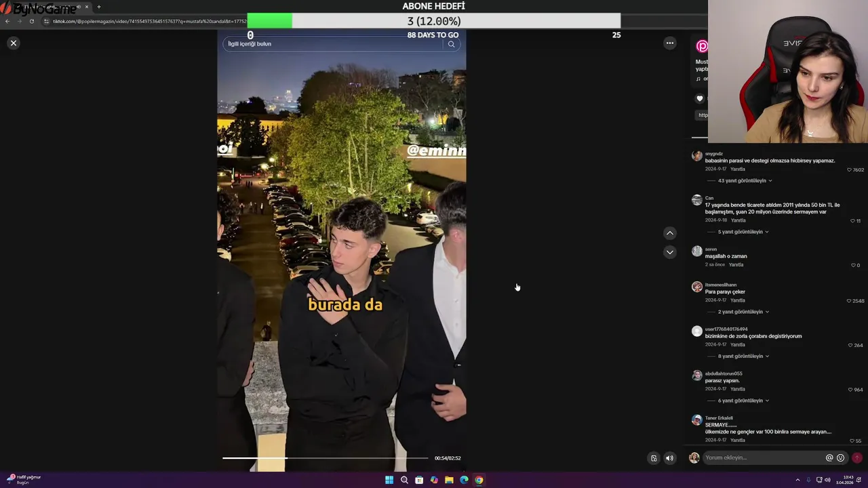The image size is (868, 488).
Task: Reply to Can's comment via Yanıtla
Action: 738,220
